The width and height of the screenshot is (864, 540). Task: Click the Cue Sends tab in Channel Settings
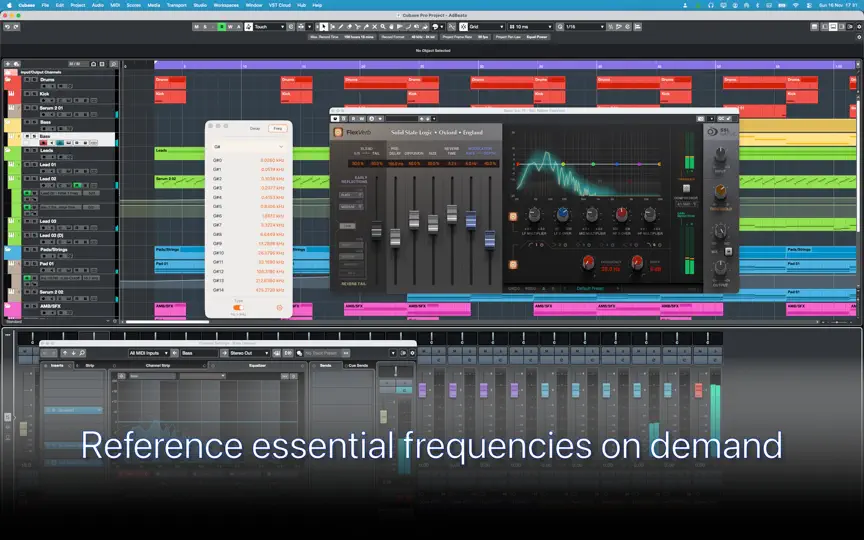tap(358, 365)
